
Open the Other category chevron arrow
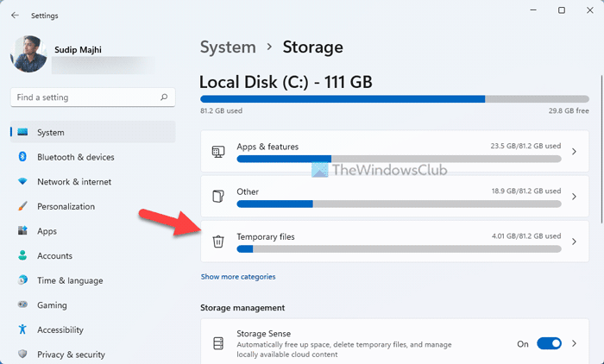(575, 197)
